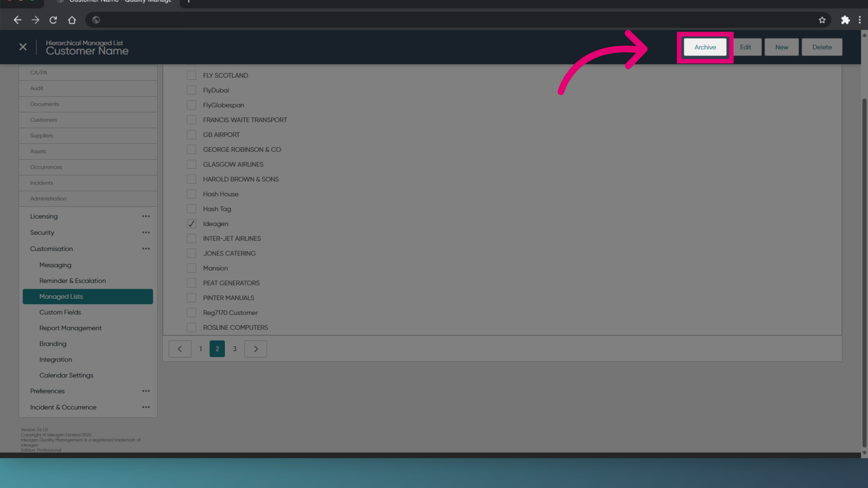The image size is (868, 488).
Task: Open the Incidents module tab
Action: coord(88,183)
